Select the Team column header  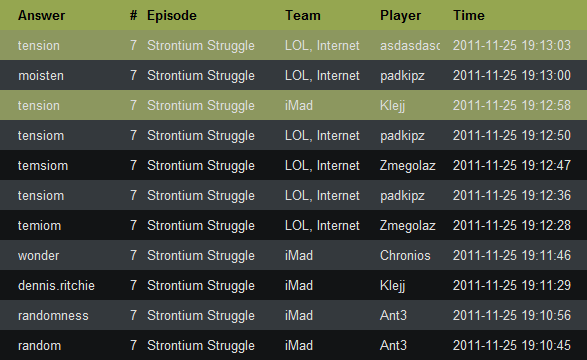pyautogui.click(x=302, y=15)
